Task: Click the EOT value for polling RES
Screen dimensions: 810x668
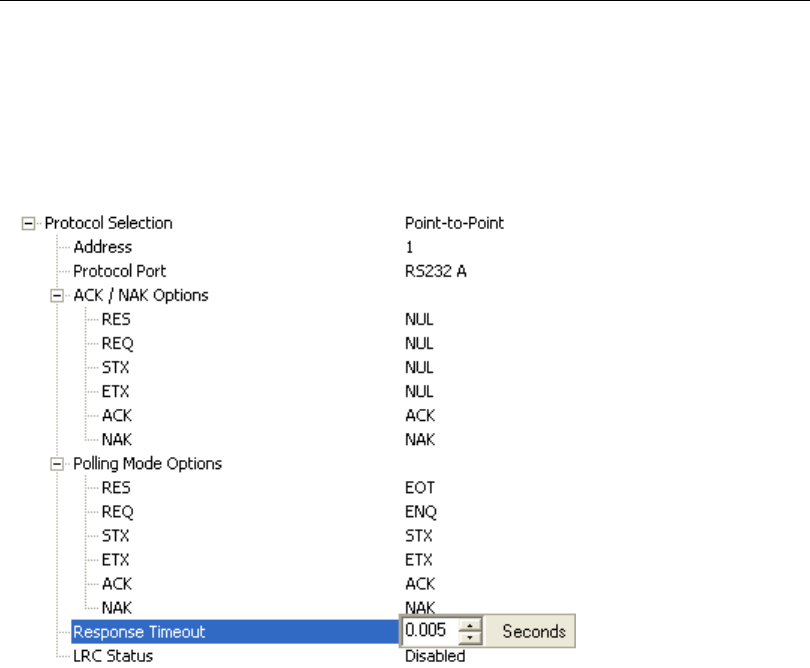Action: 420,487
